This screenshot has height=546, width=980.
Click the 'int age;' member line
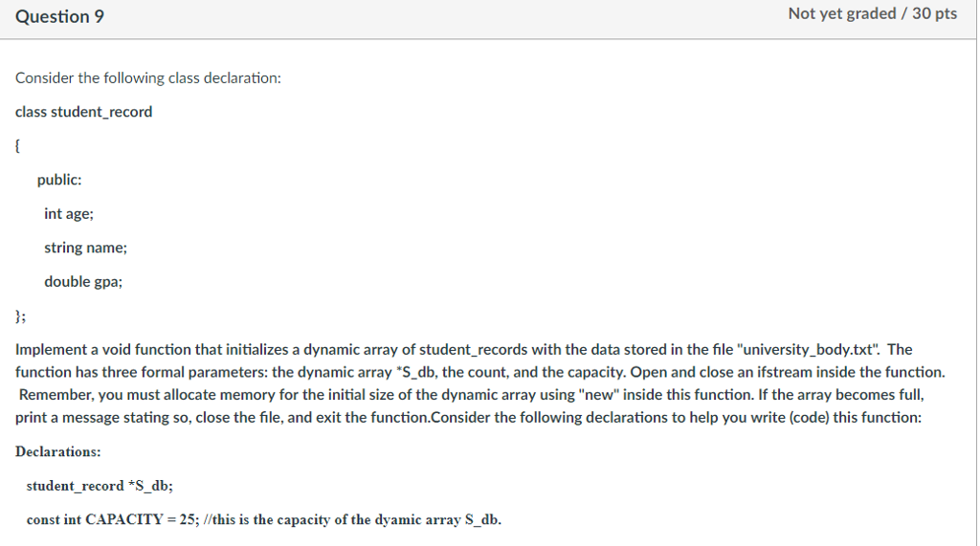coord(69,213)
